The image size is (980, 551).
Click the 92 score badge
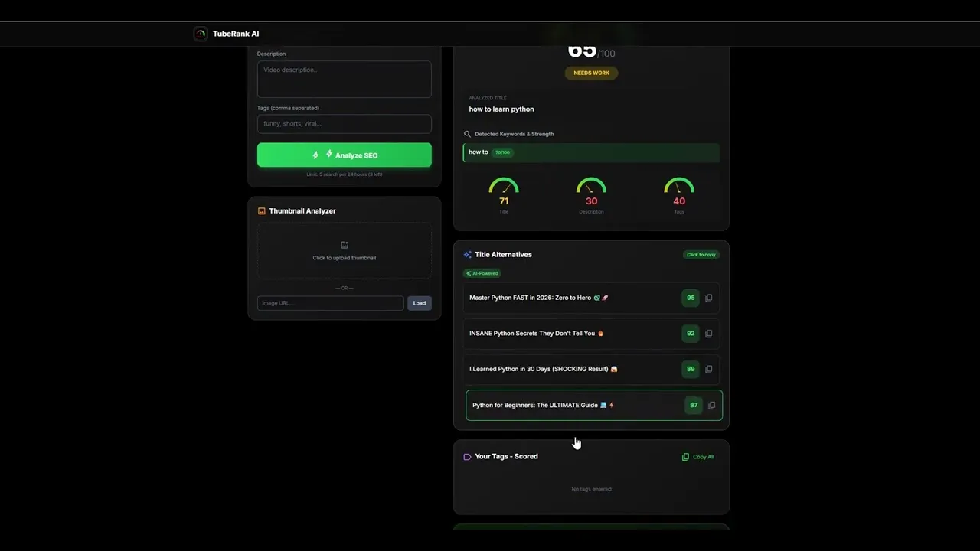(691, 334)
